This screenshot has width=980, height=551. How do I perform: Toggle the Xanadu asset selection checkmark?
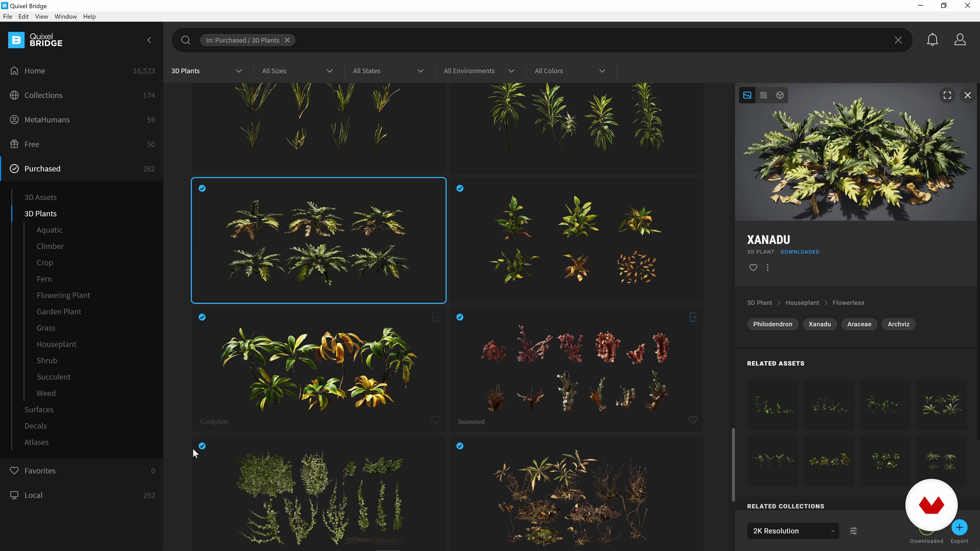click(202, 188)
